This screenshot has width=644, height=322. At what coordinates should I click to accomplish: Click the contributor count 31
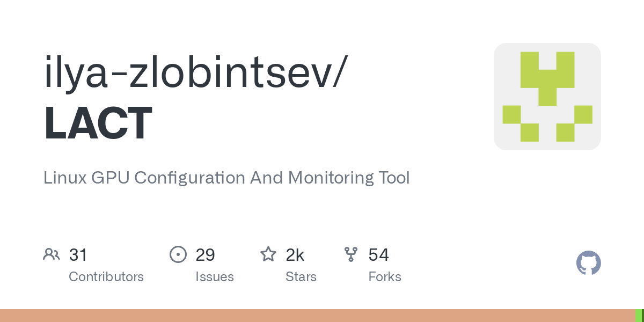click(78, 255)
